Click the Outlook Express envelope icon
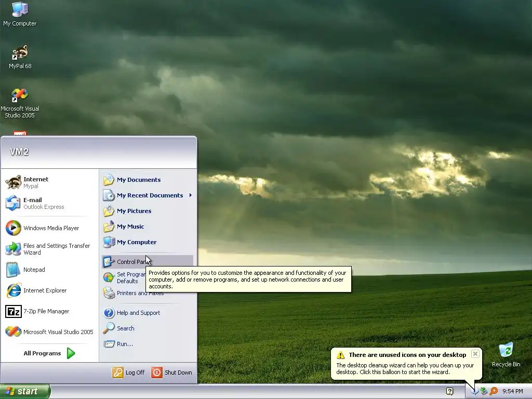 pyautogui.click(x=13, y=203)
